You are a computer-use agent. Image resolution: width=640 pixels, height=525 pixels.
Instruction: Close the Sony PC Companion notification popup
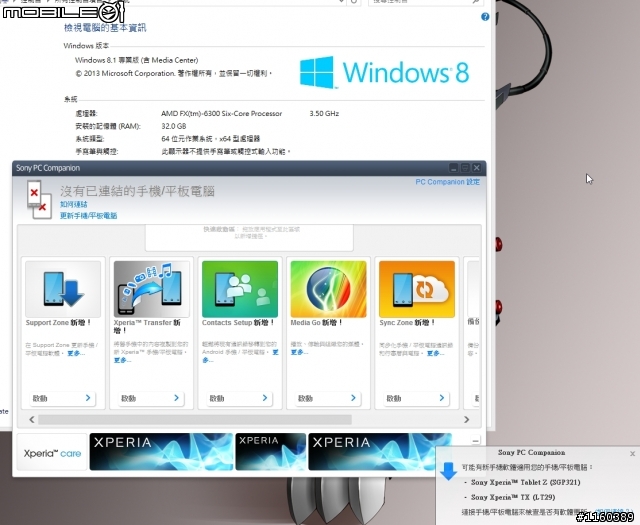[632, 454]
